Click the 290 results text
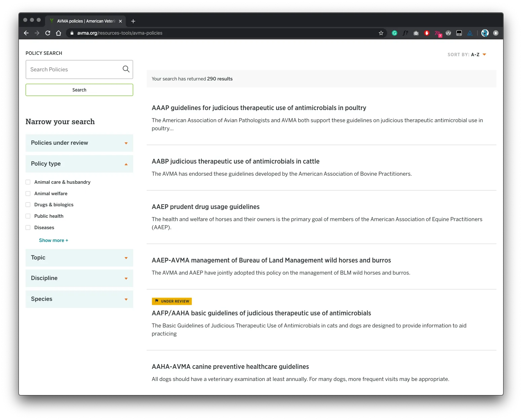The image size is (522, 420). [220, 79]
